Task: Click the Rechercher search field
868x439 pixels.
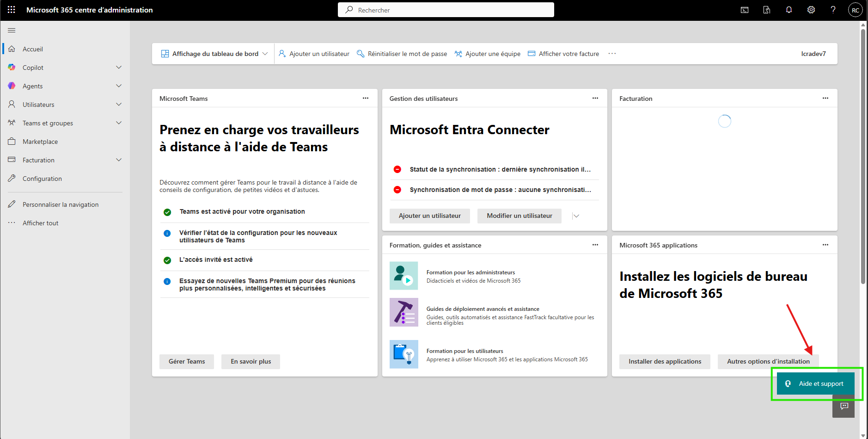Action: 446,10
